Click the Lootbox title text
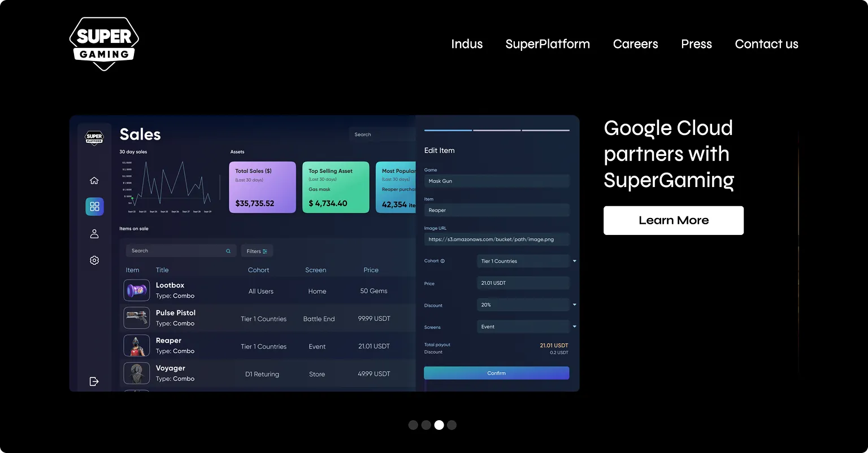The height and width of the screenshot is (453, 868). coord(170,285)
